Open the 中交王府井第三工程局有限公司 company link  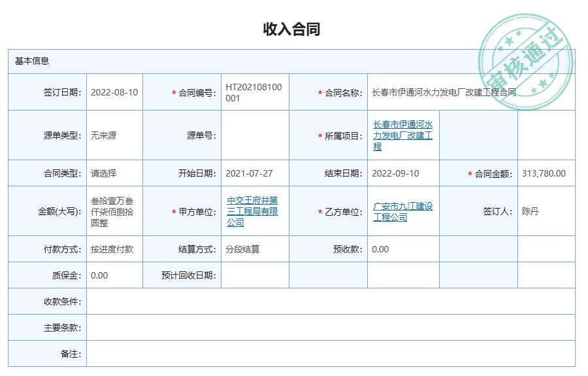click(252, 211)
